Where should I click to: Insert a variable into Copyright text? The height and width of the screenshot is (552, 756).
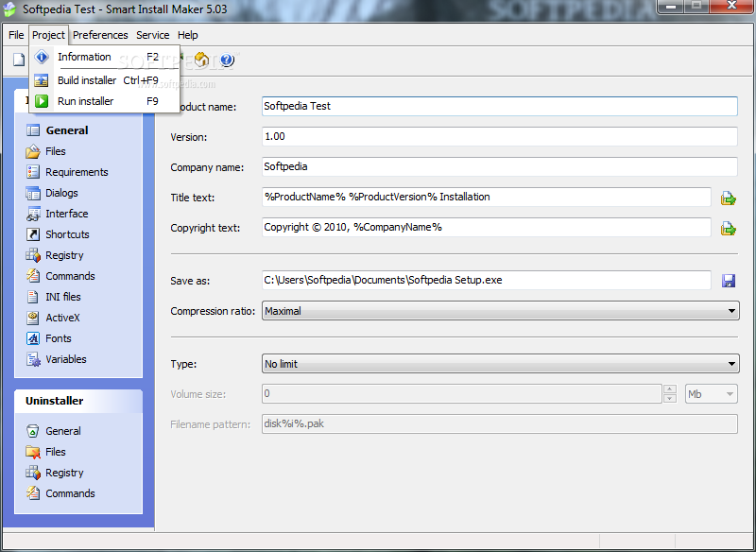point(728,229)
